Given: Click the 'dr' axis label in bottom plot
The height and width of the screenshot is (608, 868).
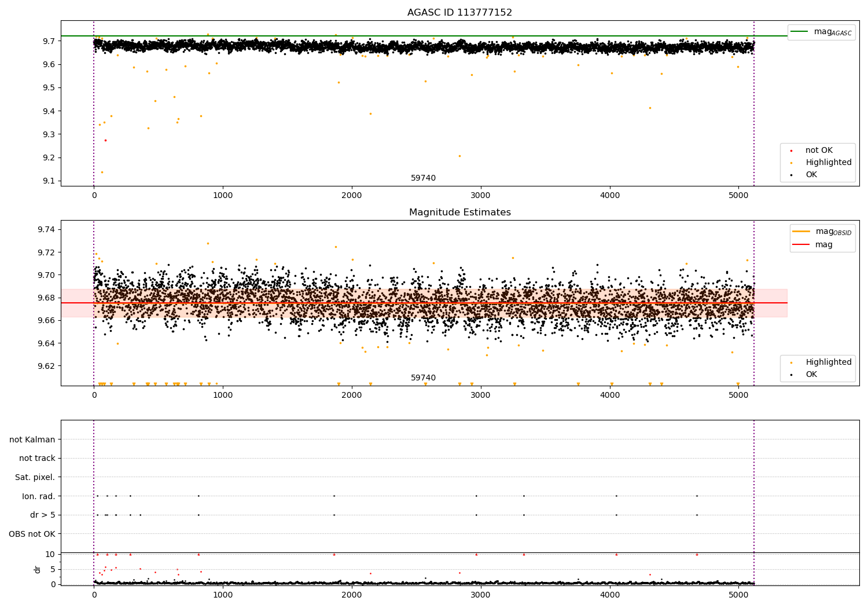Looking at the screenshot, I should (x=38, y=569).
